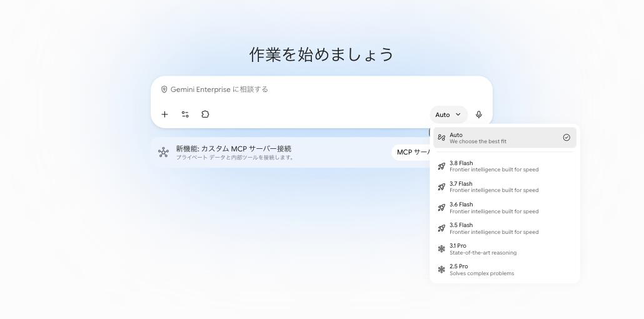Click the 作業を始めましょう heading
The image size is (644, 319).
321,54
